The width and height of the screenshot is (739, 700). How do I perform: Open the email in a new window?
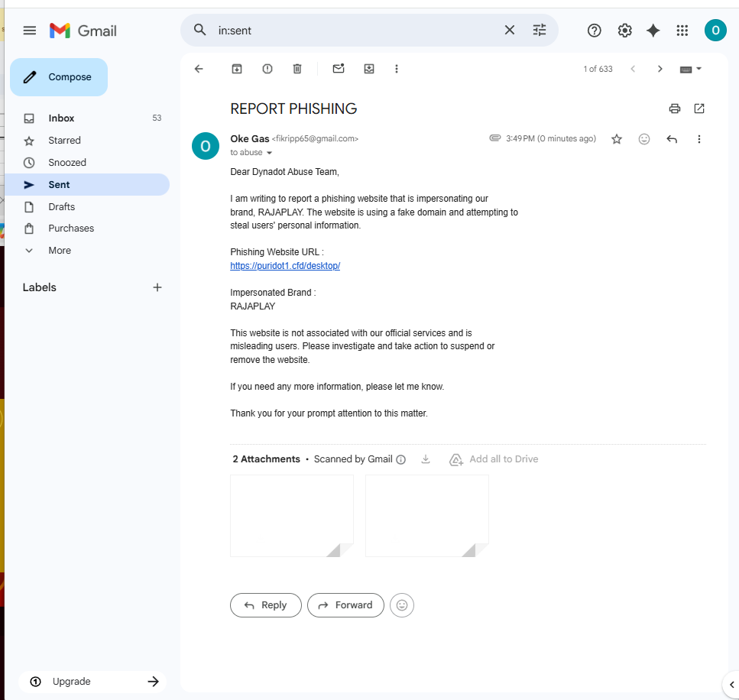pos(699,109)
